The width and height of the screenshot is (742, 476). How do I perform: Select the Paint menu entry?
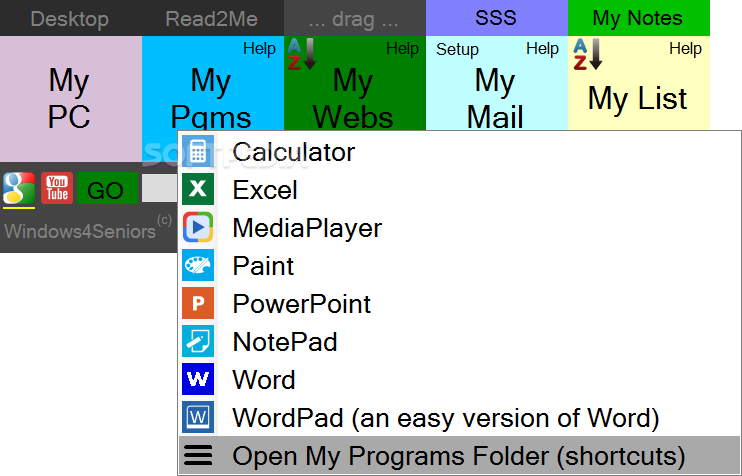tap(459, 265)
